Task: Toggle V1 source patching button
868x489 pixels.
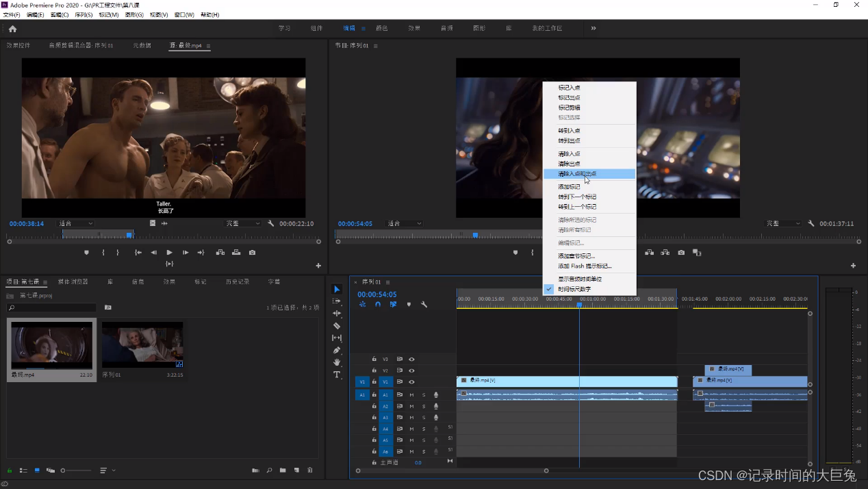Action: 361,381
